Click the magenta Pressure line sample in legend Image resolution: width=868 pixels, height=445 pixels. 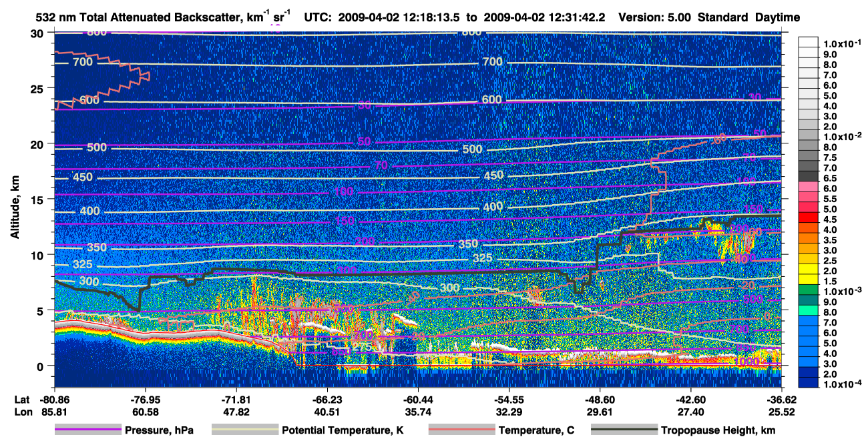point(87,430)
